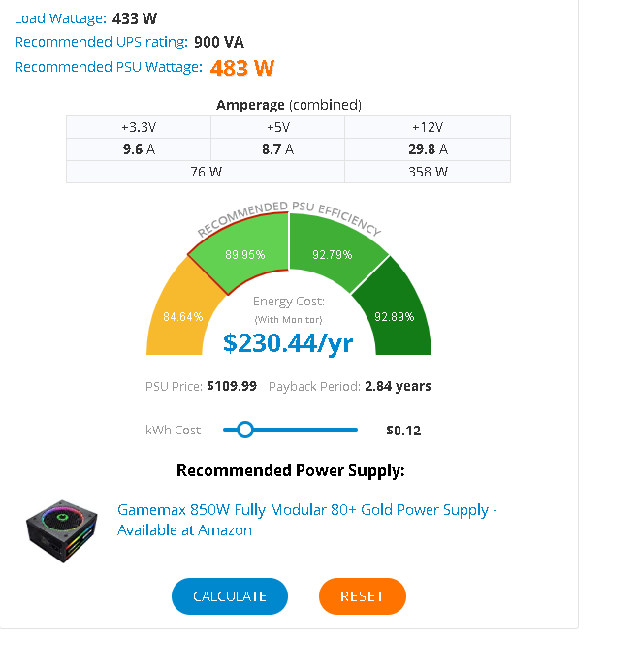
Task: Click the $230.44/yr energy cost value
Action: (x=288, y=343)
